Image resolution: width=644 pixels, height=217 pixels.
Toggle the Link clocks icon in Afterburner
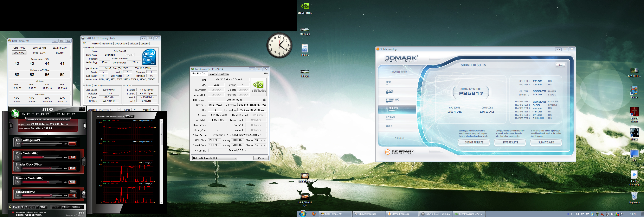[84, 161]
